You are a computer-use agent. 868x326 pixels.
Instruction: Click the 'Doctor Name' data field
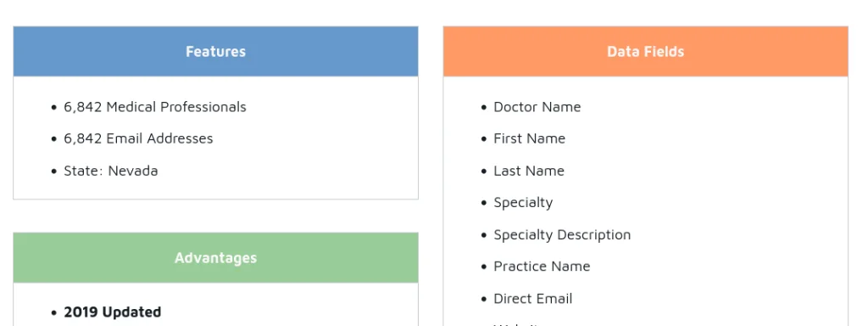pos(537,106)
